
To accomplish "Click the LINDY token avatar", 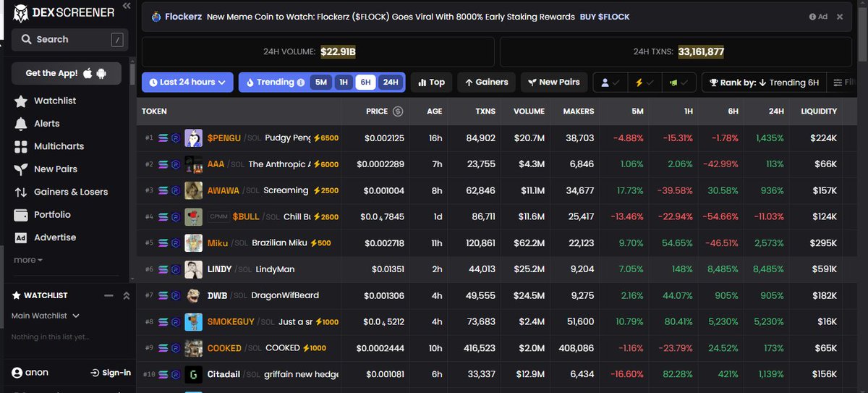I will tap(193, 269).
